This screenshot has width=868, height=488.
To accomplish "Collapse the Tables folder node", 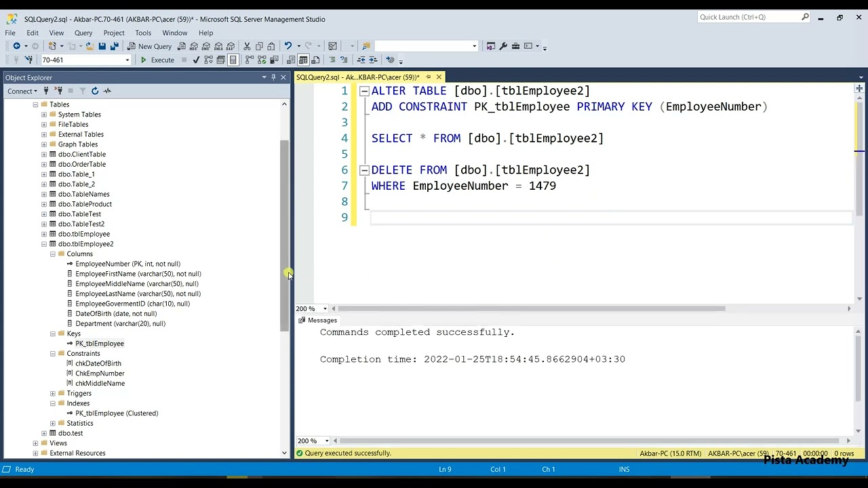I will [x=35, y=104].
